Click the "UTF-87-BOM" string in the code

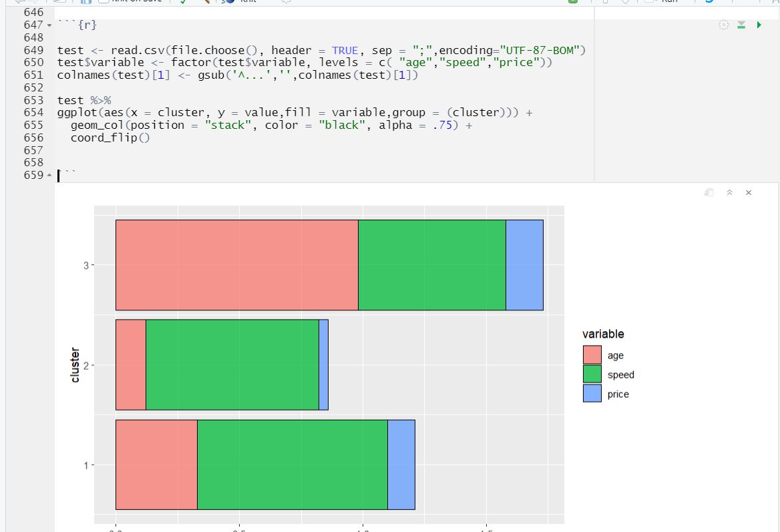pyautogui.click(x=540, y=50)
